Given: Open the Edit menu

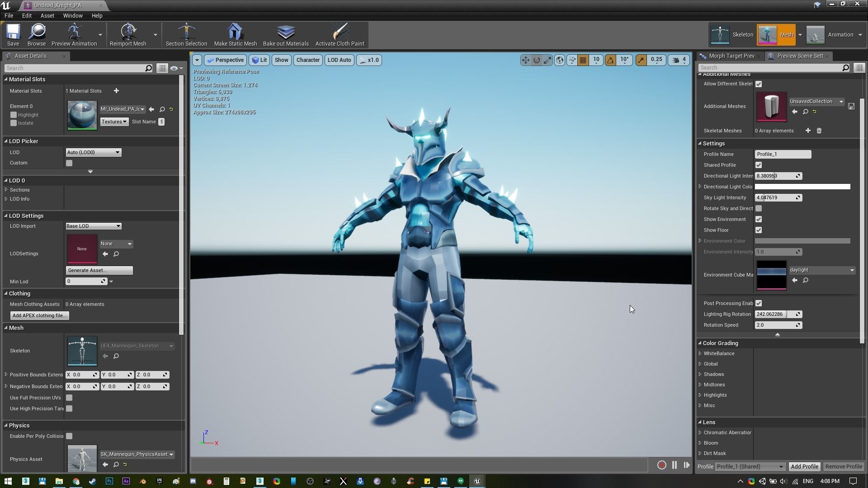Looking at the screenshot, I should tap(27, 15).
